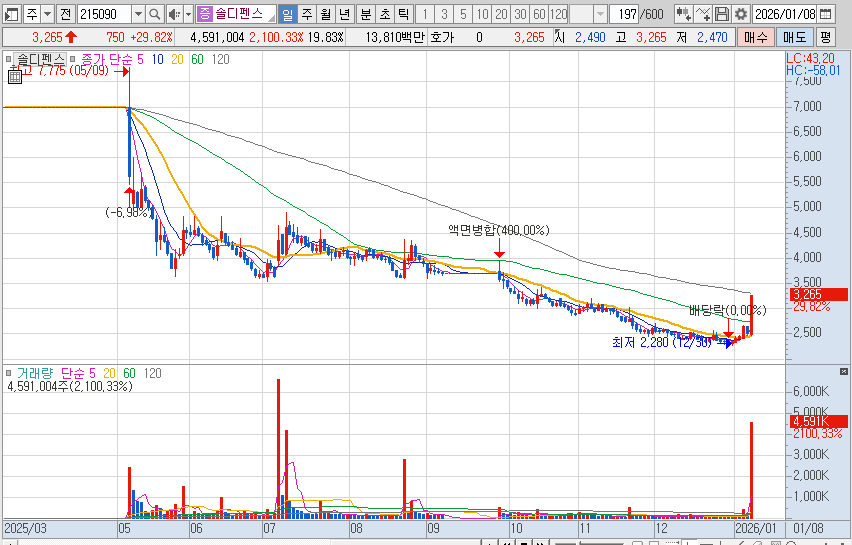Switch to the 초 second chart
The width and height of the screenshot is (852, 545).
(385, 14)
